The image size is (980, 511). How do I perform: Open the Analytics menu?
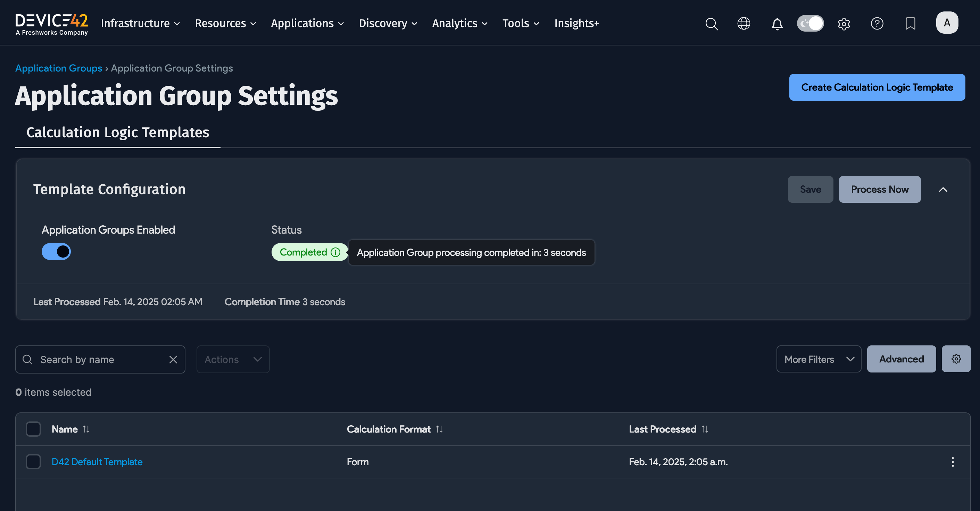(x=459, y=23)
